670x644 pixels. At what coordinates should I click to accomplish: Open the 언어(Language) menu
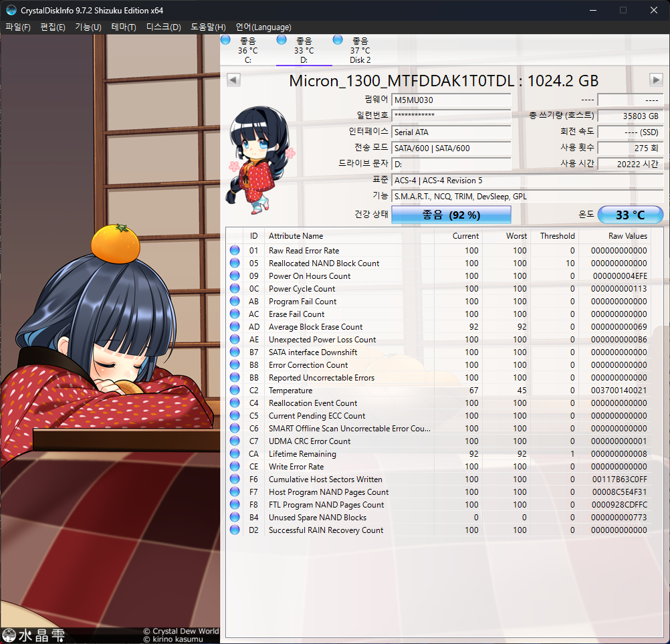coord(263,27)
